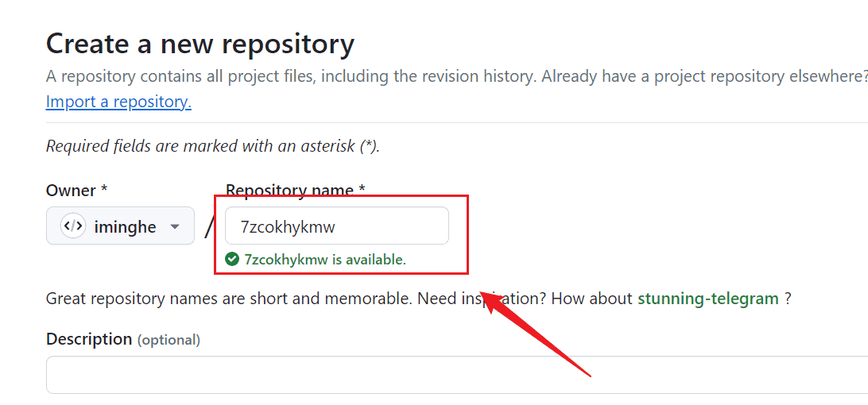Image resolution: width=868 pixels, height=405 pixels.
Task: Click the green availability checkmark icon
Action: click(232, 259)
